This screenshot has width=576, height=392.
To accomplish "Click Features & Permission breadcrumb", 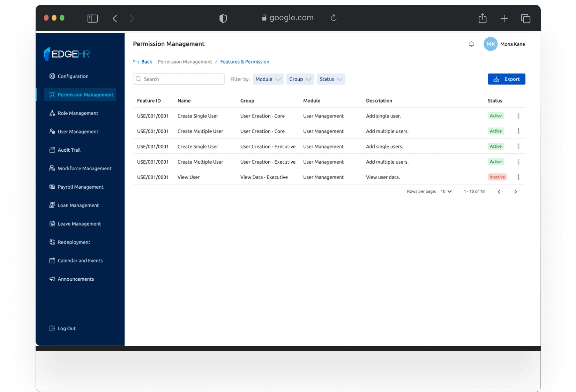I will [x=245, y=62].
